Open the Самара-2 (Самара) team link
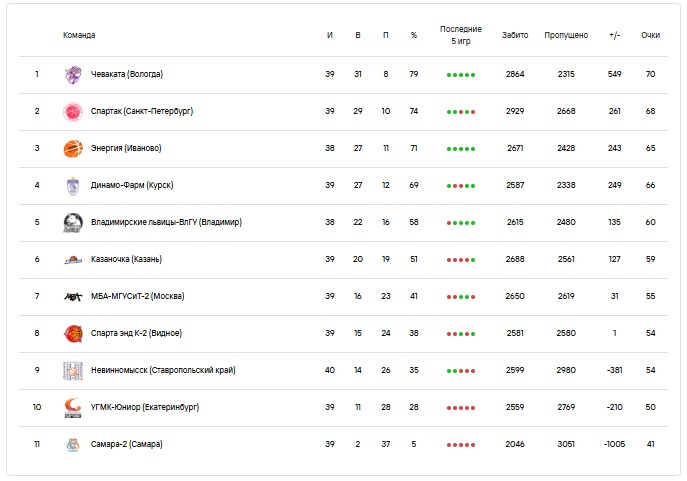Viewport: 687px width, 481px height. (126, 444)
